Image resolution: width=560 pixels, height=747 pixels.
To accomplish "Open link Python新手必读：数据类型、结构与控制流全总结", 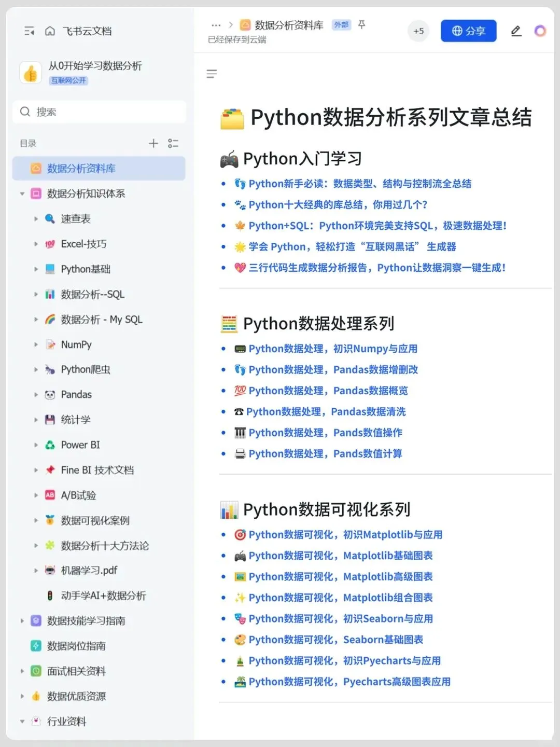I will click(x=360, y=184).
